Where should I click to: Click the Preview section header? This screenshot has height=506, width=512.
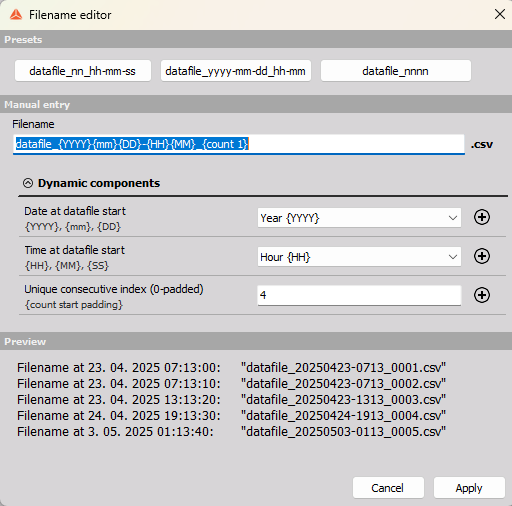[256, 341]
